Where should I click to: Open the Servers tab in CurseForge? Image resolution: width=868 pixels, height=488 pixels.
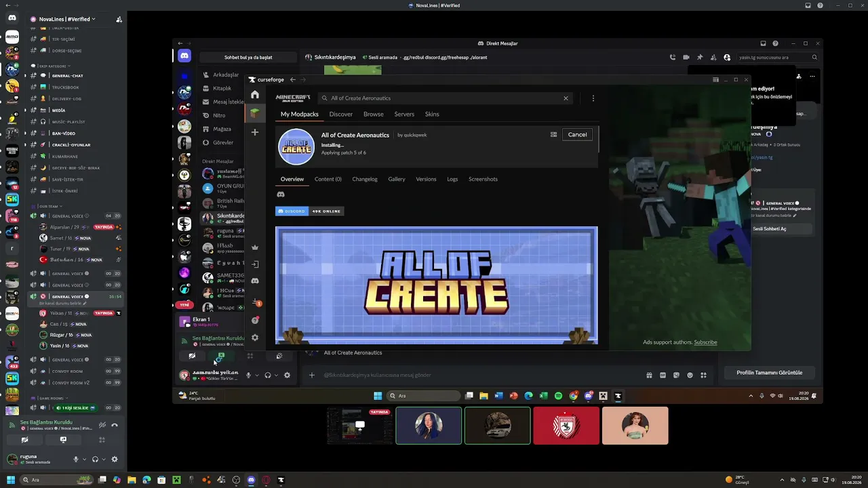(x=404, y=114)
